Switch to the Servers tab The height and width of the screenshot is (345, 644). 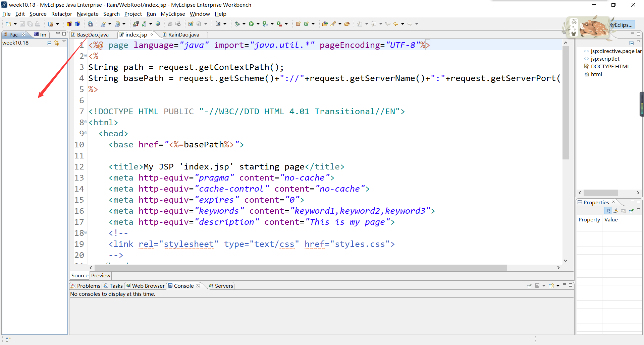coord(221,286)
